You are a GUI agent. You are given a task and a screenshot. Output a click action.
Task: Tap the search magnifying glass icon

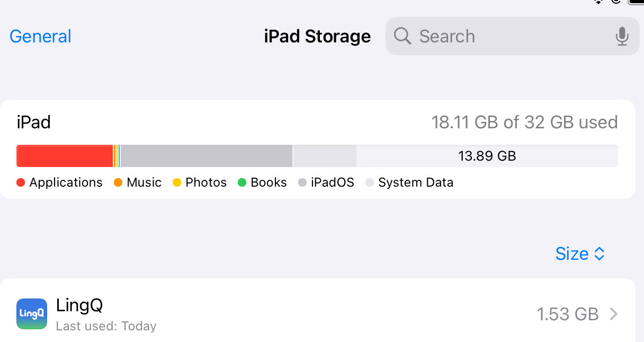402,36
